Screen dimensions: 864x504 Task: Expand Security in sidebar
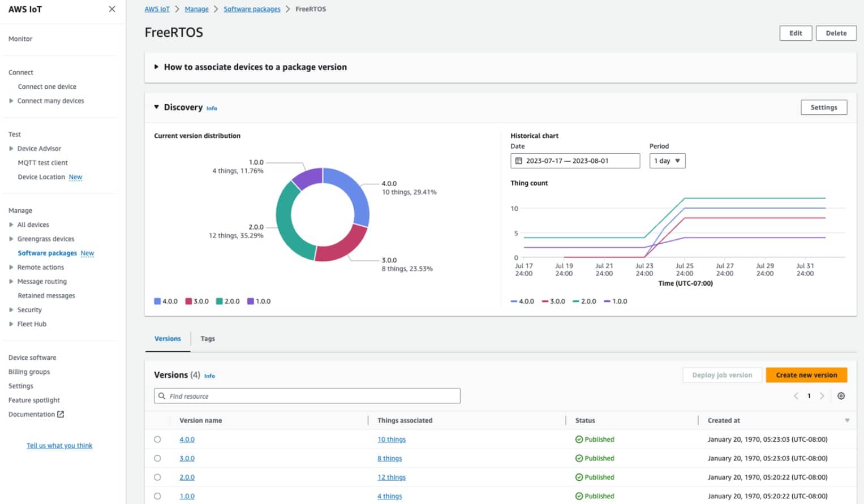point(11,309)
